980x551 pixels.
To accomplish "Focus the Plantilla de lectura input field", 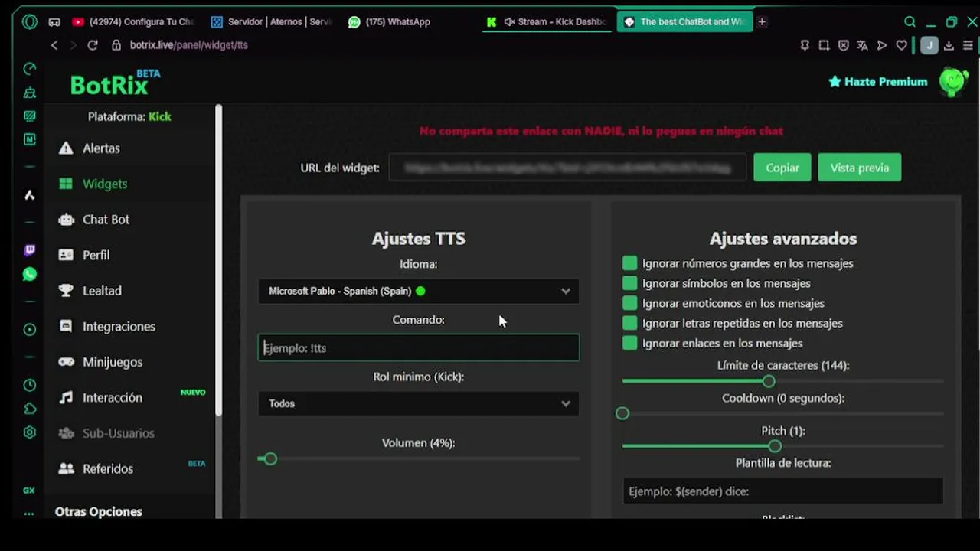I will pyautogui.click(x=783, y=491).
